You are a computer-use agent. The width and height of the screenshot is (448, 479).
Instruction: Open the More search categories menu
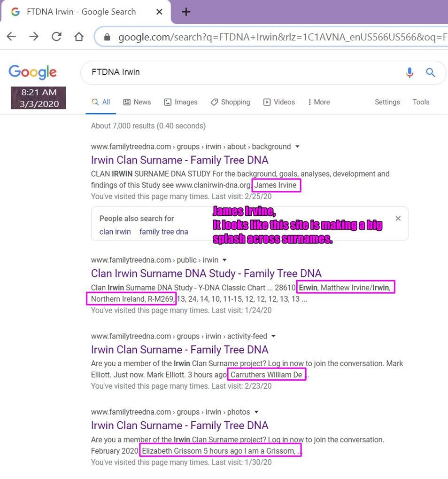click(319, 102)
